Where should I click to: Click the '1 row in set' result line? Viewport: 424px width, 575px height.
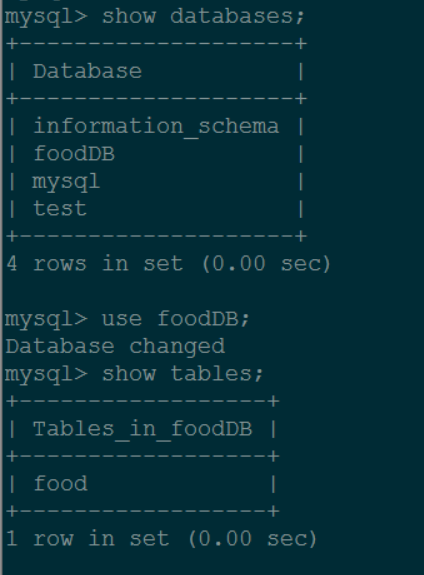[161, 539]
